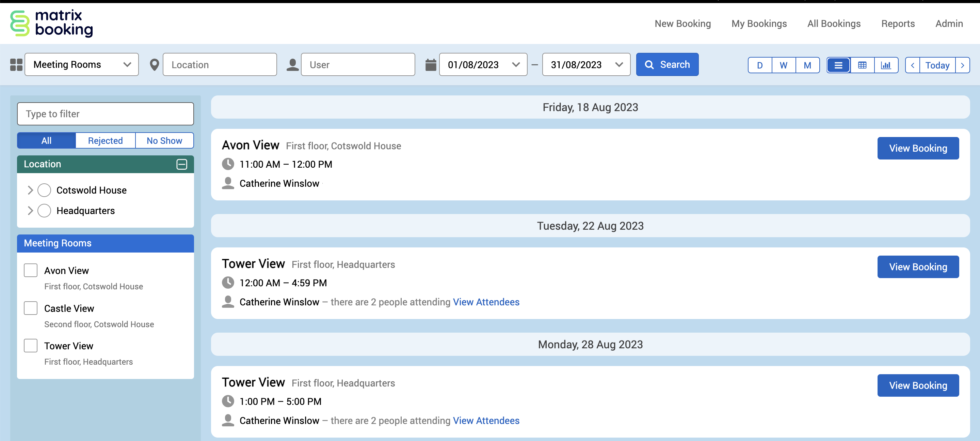Expand the Cotswold House tree node

point(30,190)
